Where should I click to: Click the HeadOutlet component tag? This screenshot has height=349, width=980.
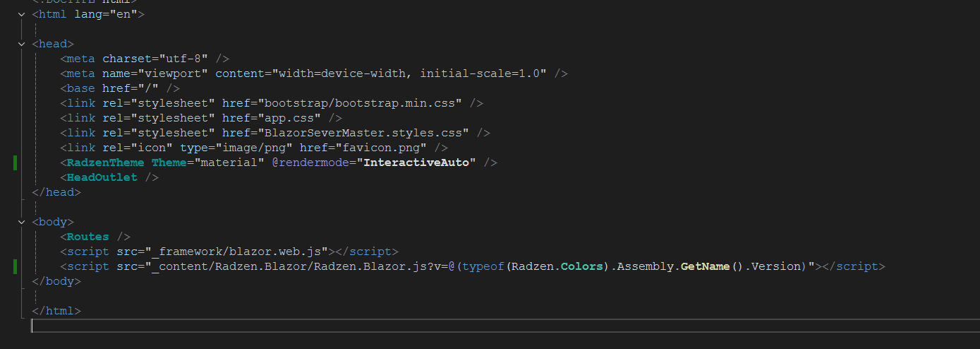[x=102, y=177]
